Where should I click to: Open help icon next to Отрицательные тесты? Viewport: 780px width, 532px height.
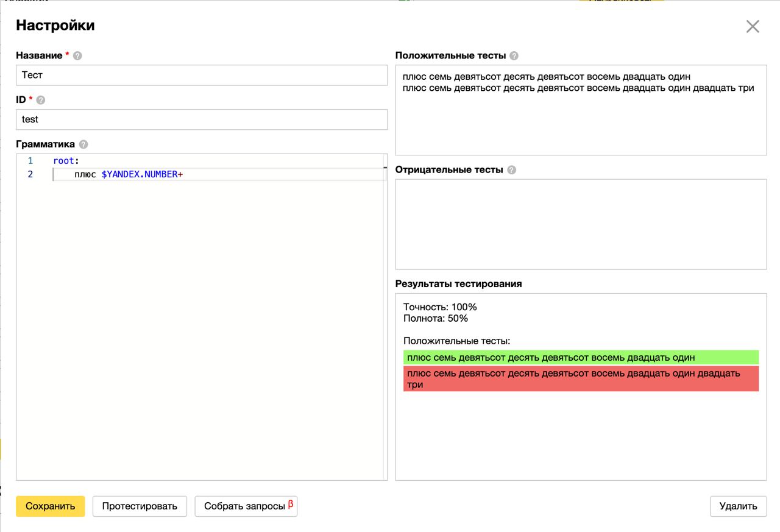pos(511,170)
